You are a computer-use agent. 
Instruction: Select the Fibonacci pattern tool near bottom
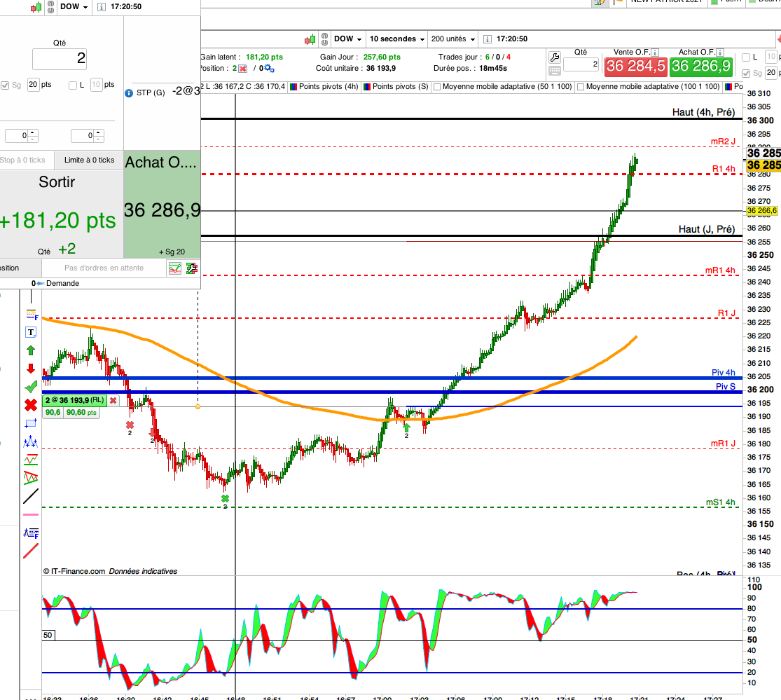[31, 533]
